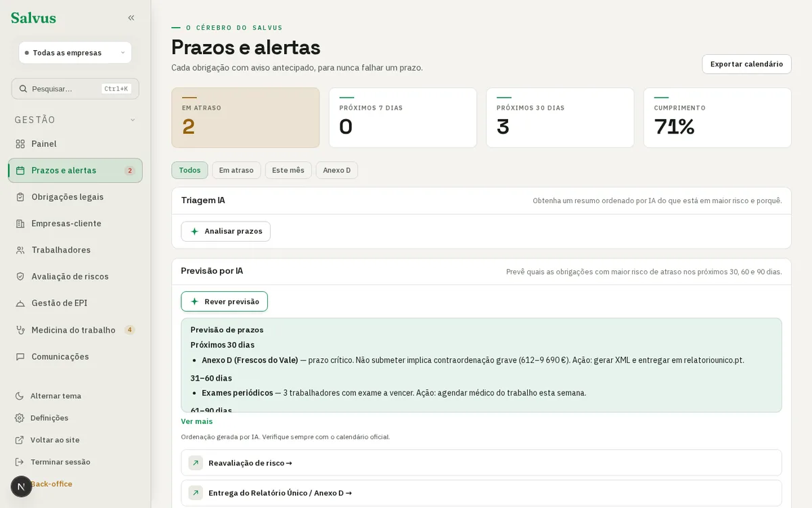Filter by Em atraso tab
The image size is (812, 508).
(x=236, y=170)
